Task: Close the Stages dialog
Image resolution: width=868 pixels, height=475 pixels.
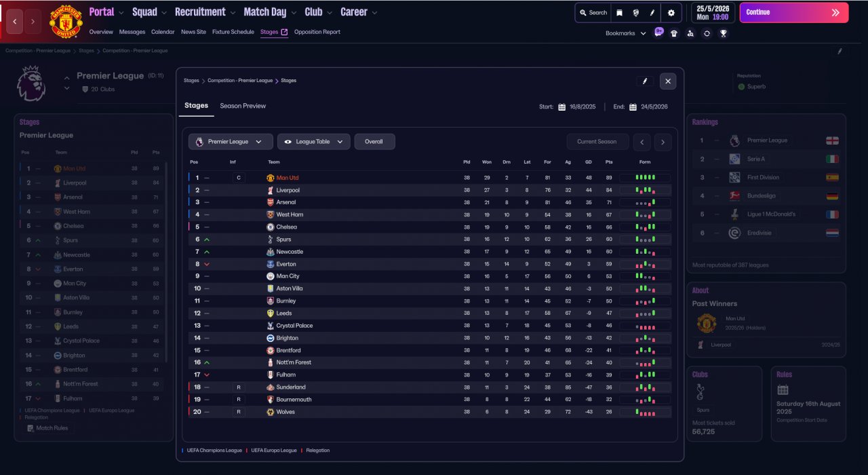Action: [x=668, y=81]
